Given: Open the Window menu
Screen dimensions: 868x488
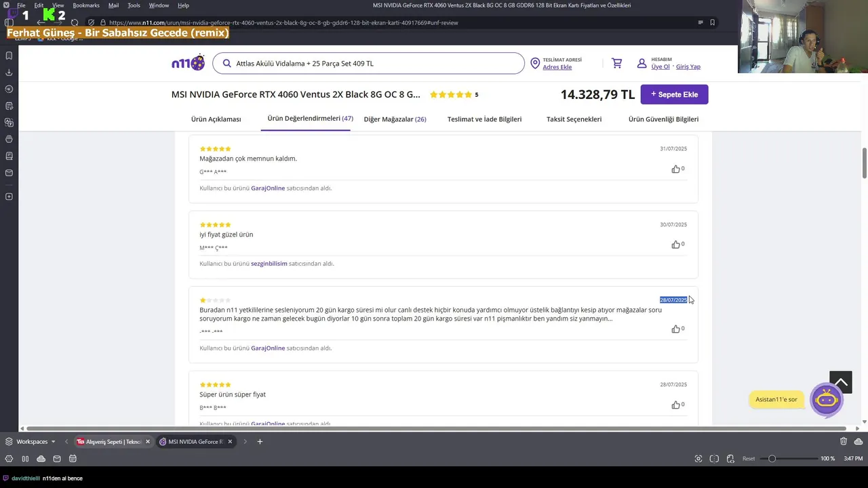Looking at the screenshot, I should click(x=159, y=5).
